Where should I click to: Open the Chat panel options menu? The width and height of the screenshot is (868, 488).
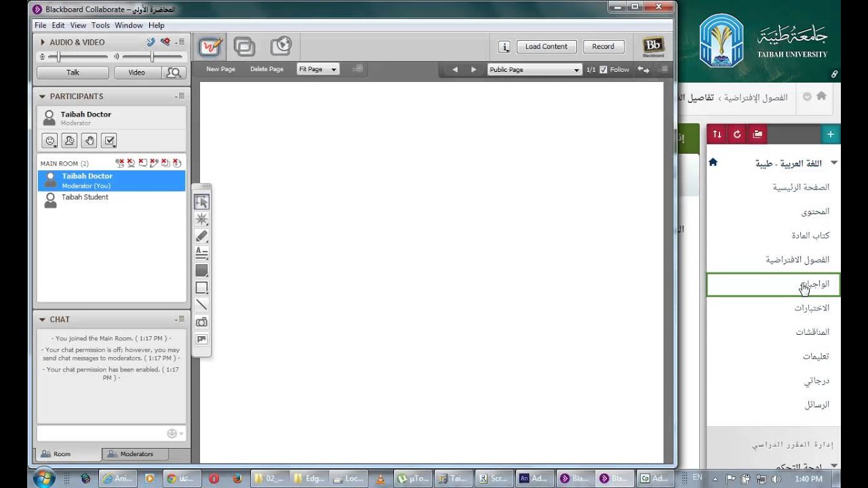pyautogui.click(x=180, y=319)
